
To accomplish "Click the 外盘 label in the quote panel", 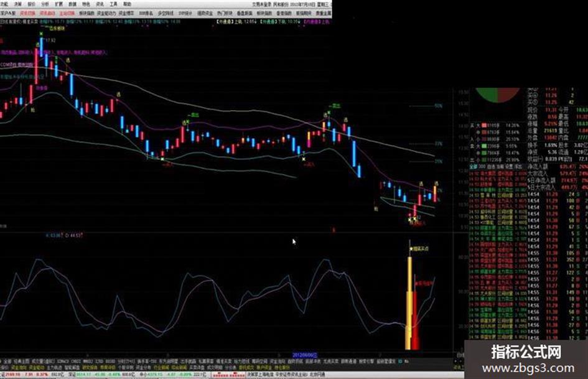I will pyautogui.click(x=533, y=138).
